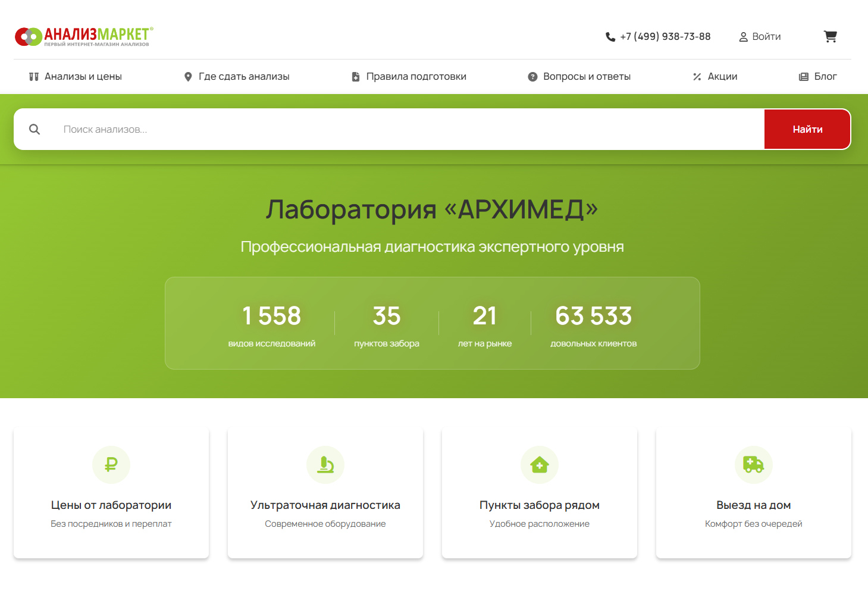868x594 pixels.
Task: Click the newspaper blog icon
Action: coord(804,77)
